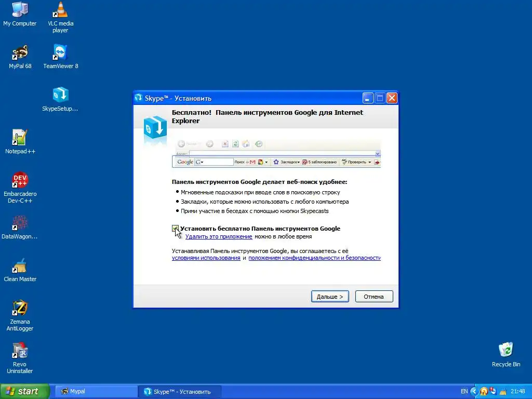Close the Skype installer window
Screen dimensions: 532x399
(x=392, y=98)
